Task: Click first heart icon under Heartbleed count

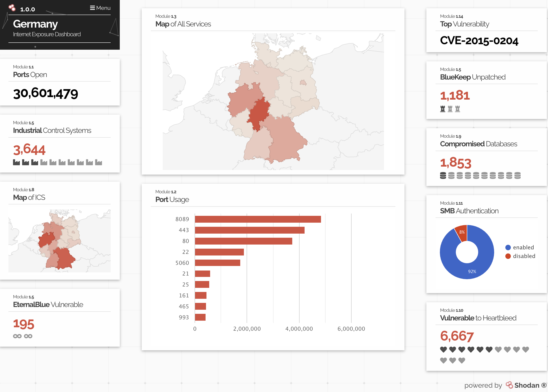Action: click(443, 349)
